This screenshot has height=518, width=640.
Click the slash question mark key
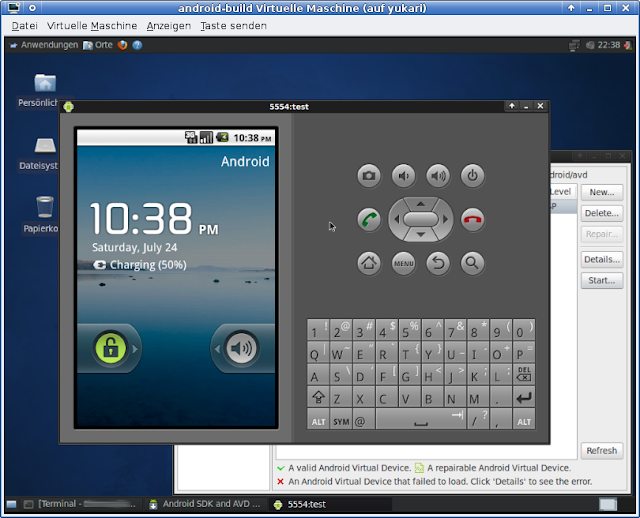coord(478,420)
